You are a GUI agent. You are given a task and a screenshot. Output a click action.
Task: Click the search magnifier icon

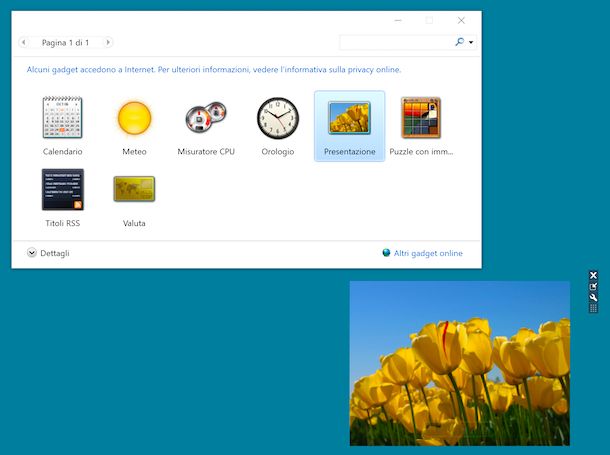coord(459,42)
